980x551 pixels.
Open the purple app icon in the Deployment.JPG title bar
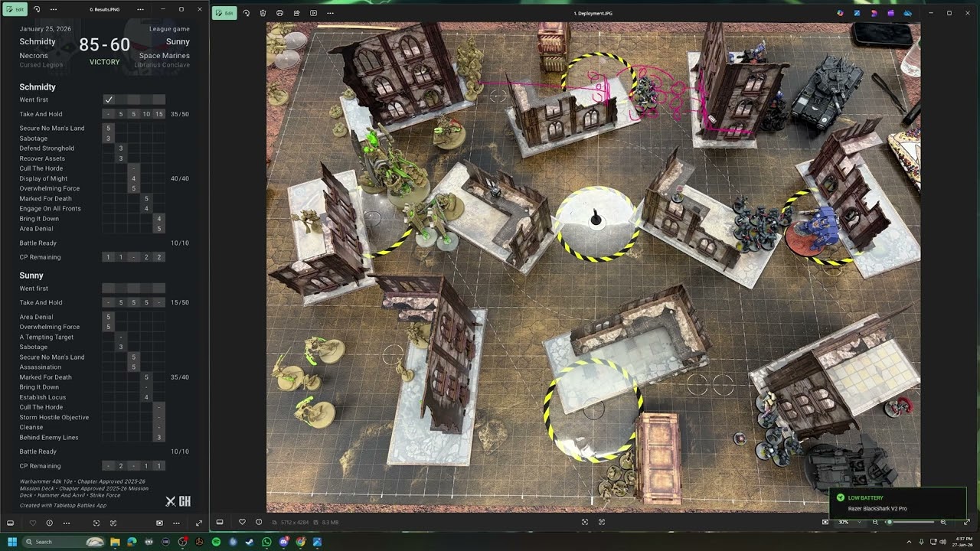click(x=891, y=13)
